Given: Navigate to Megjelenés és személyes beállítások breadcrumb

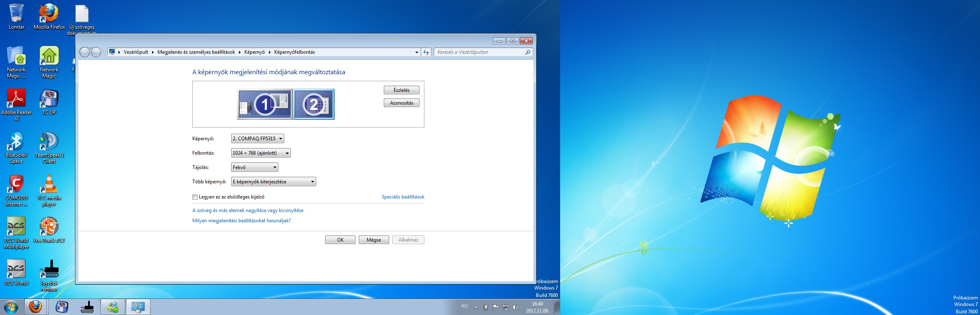Looking at the screenshot, I should (x=196, y=52).
